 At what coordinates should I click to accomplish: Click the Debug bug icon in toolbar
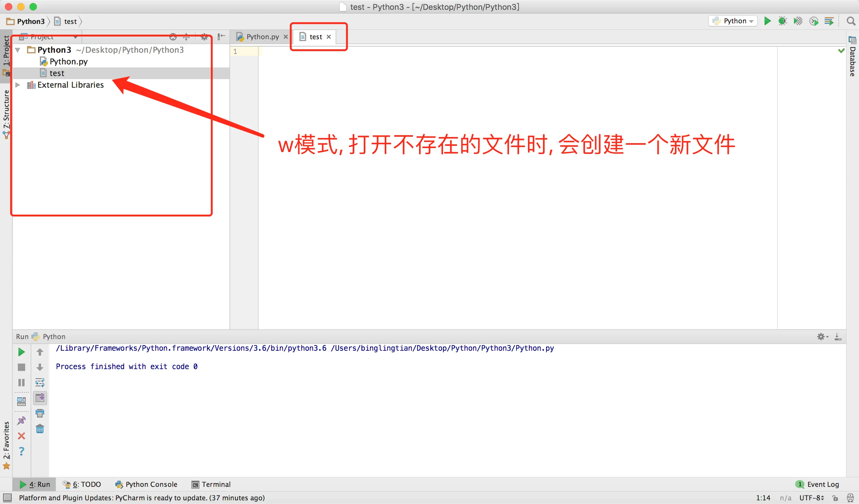(783, 21)
